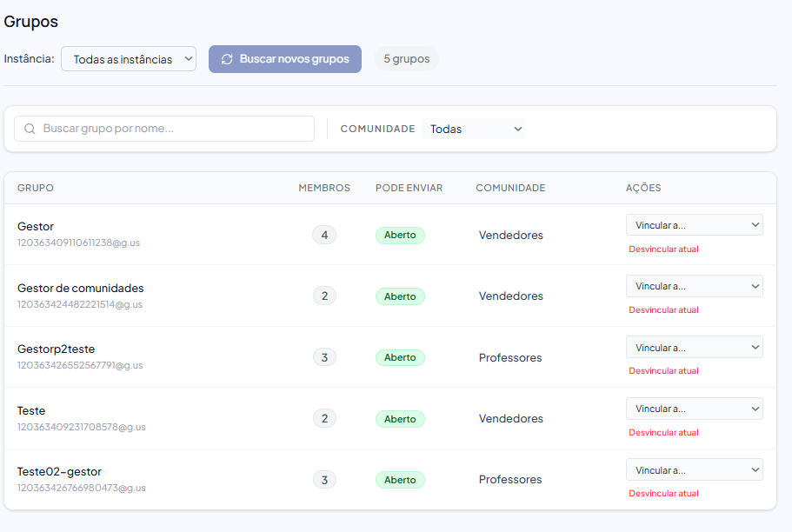
Task: Click the refresh icon in Buscar novos grupos
Action: [227, 59]
